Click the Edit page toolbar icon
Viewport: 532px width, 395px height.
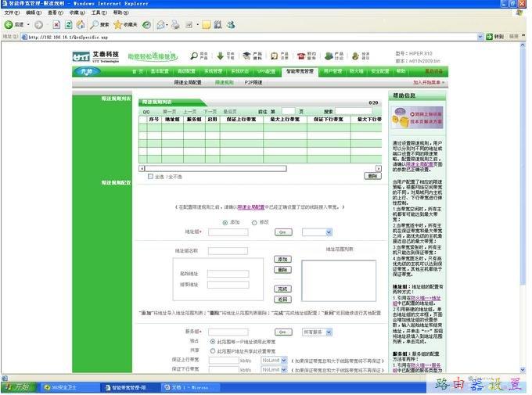189,25
